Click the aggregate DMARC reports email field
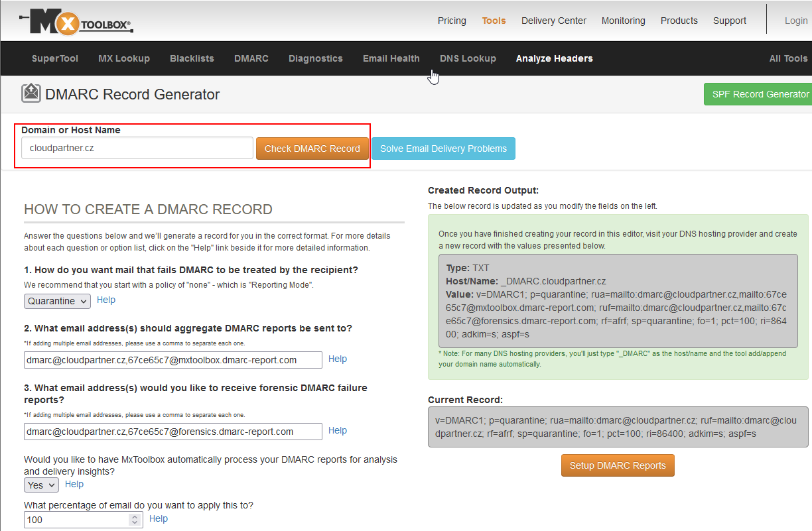Screen dimensions: 812x531 tap(173, 360)
